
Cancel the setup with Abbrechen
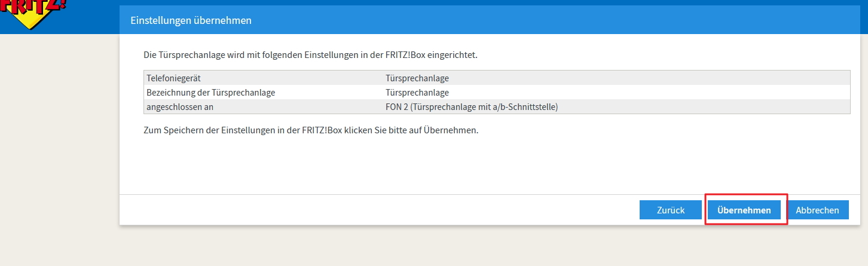point(817,210)
